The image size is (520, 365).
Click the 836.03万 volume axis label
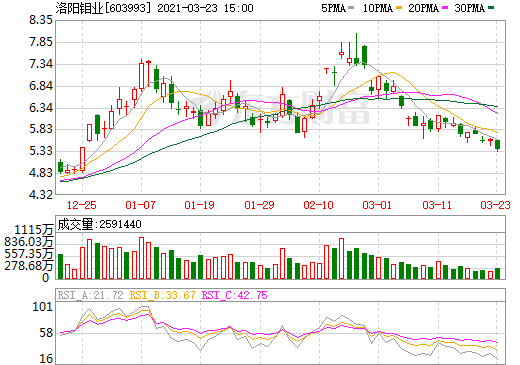click(29, 242)
